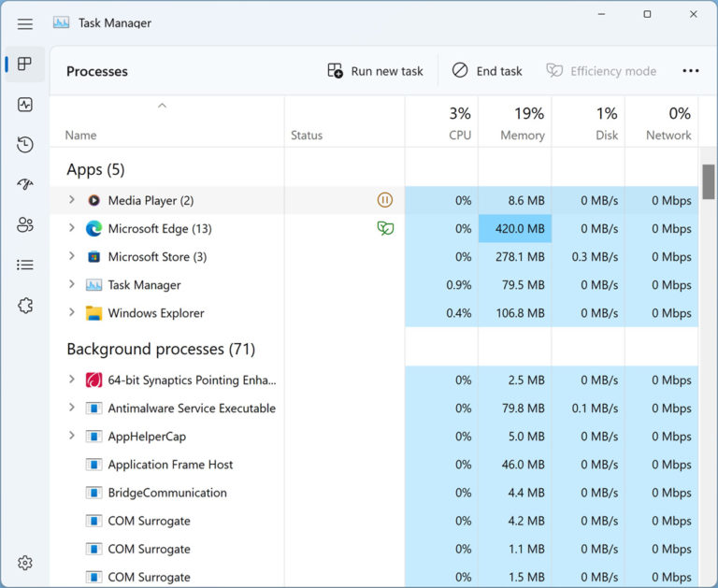Select the Task Manager 79.5 MB cell
The height and width of the screenshot is (588, 718).
tap(515, 285)
